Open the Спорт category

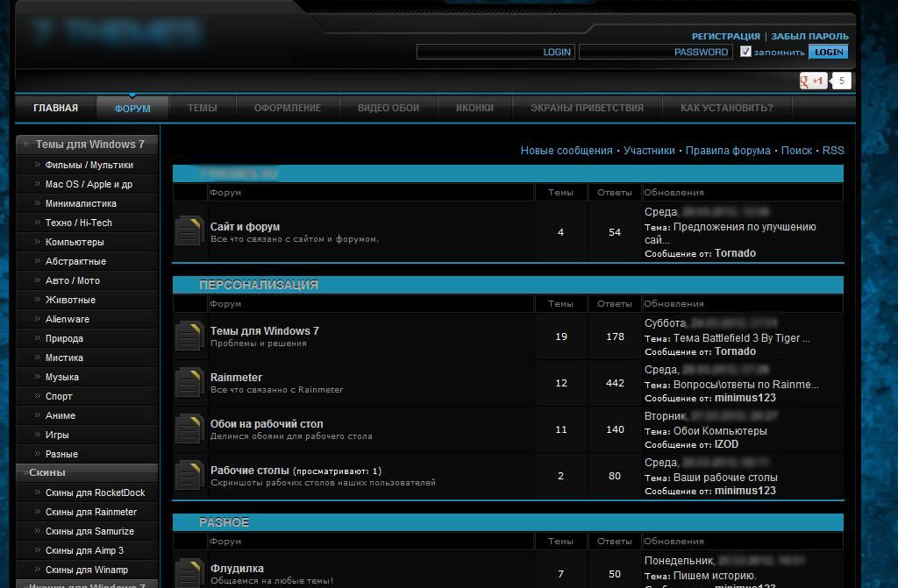(x=59, y=396)
